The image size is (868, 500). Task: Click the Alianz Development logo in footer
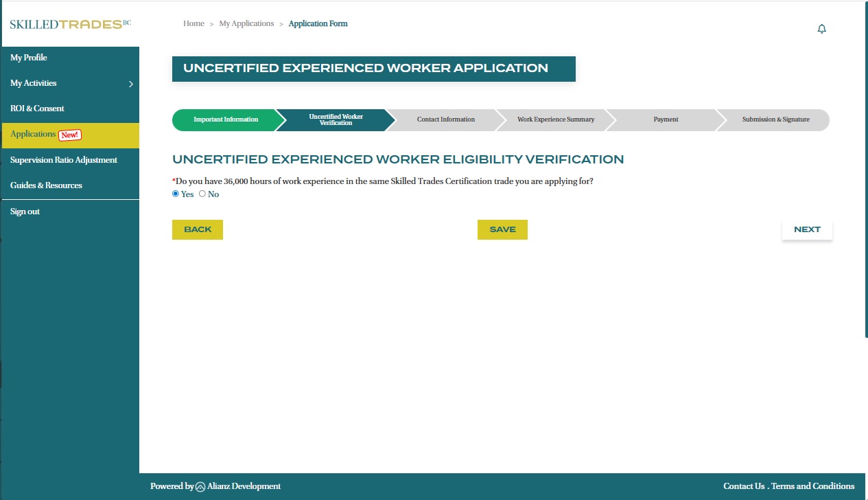pyautogui.click(x=200, y=487)
